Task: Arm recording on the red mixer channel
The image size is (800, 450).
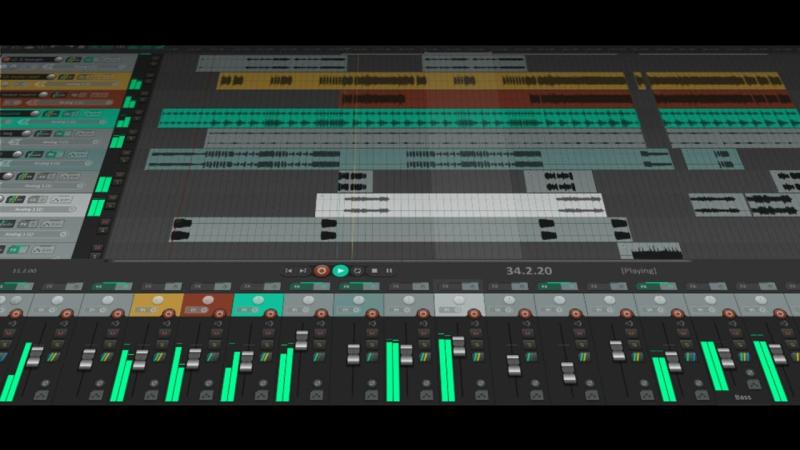Action: pos(219,313)
